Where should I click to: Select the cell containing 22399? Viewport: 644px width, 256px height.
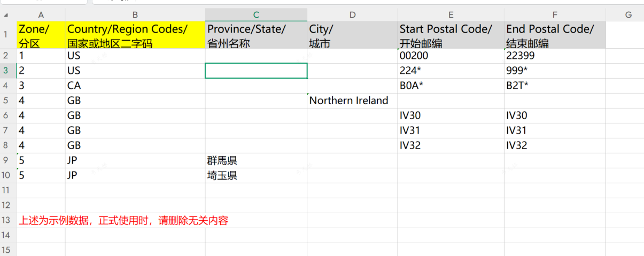pyautogui.click(x=554, y=56)
